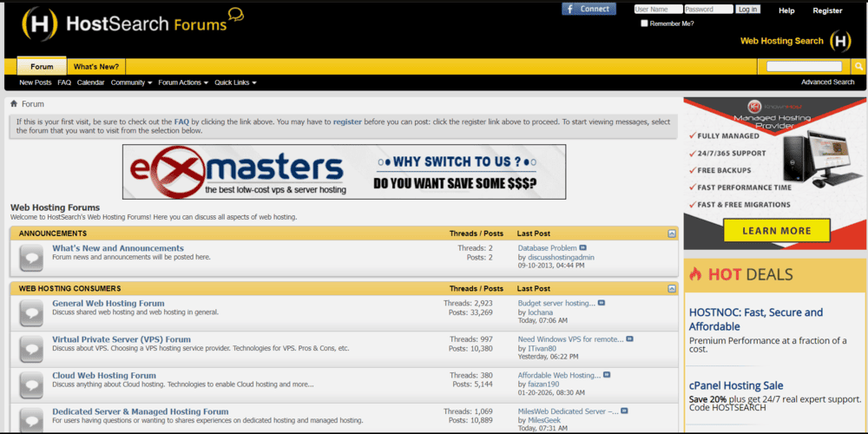
Task: Click the exmasters banner advertisement
Action: click(344, 172)
